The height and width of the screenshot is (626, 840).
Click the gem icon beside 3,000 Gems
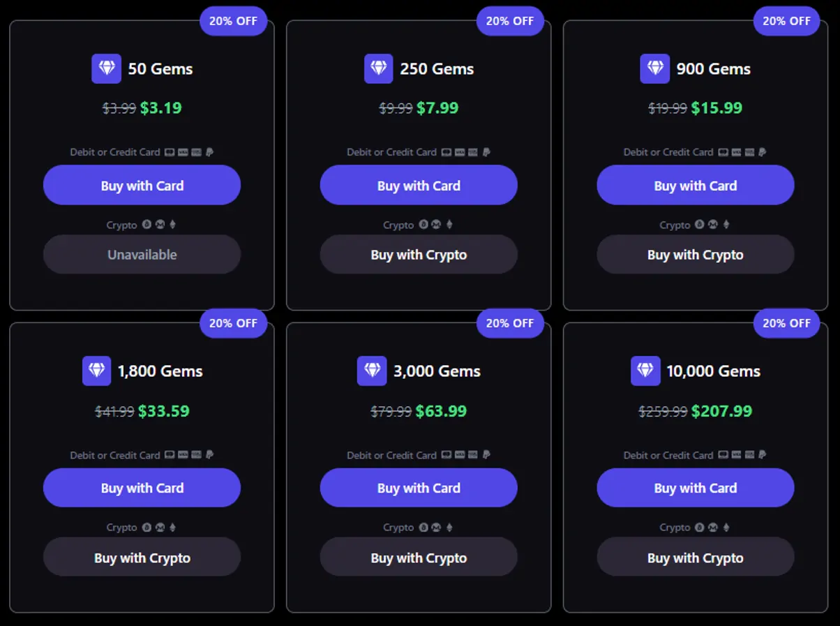click(x=371, y=371)
